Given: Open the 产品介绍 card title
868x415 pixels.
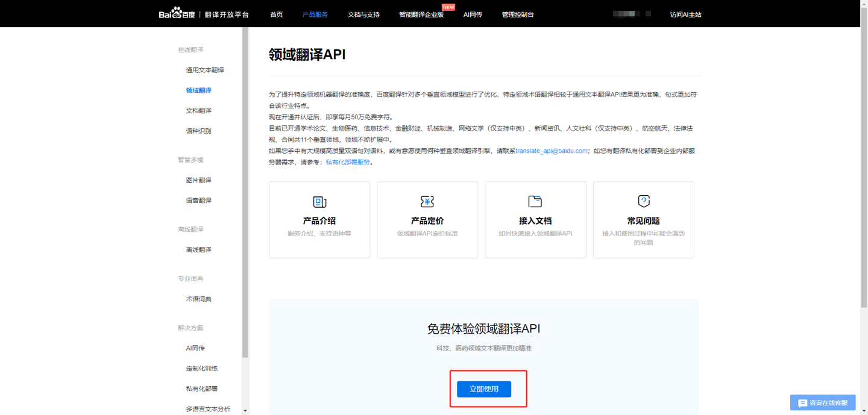Looking at the screenshot, I should point(319,221).
